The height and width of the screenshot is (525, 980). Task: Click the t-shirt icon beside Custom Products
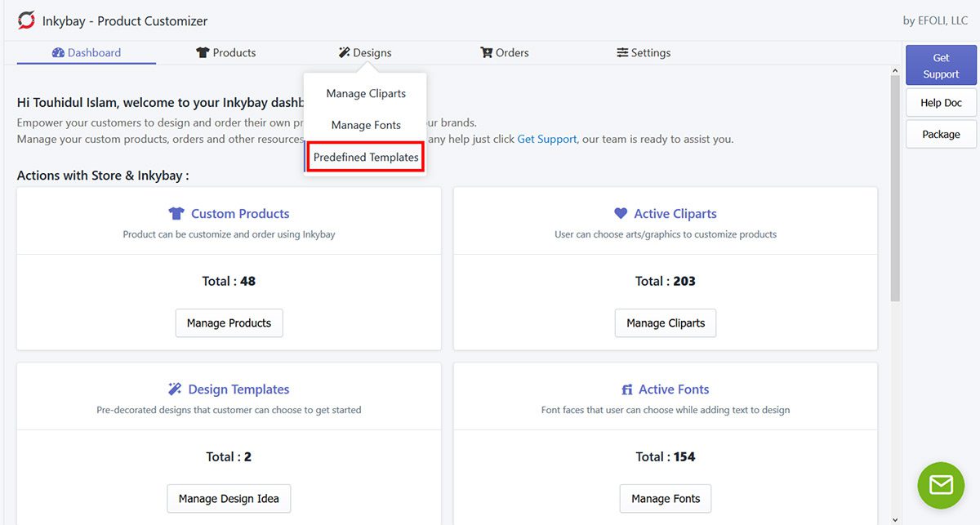[176, 214]
